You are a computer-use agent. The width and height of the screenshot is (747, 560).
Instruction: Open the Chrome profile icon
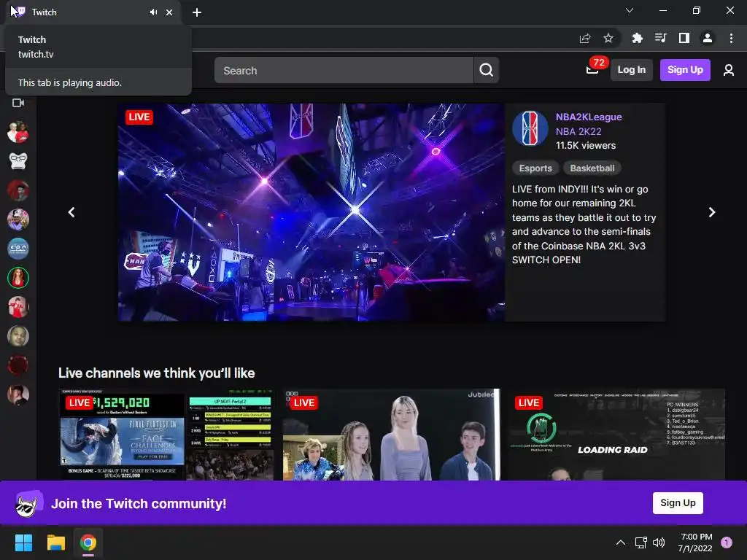(708, 38)
